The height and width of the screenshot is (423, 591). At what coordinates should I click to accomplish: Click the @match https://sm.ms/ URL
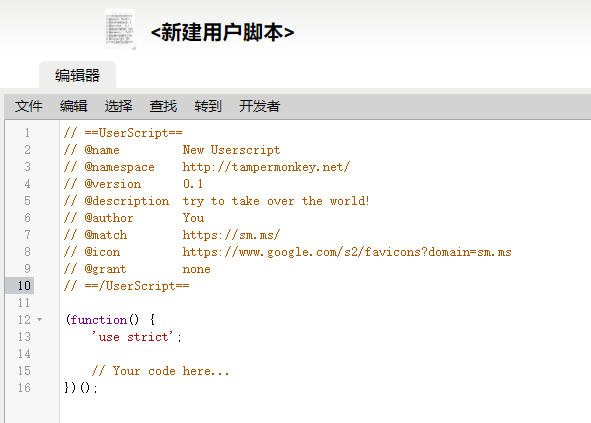[x=231, y=235]
